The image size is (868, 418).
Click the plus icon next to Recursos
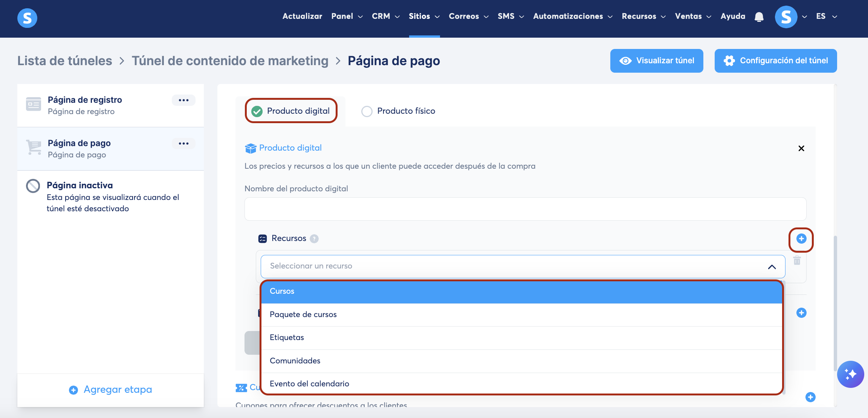pyautogui.click(x=801, y=238)
